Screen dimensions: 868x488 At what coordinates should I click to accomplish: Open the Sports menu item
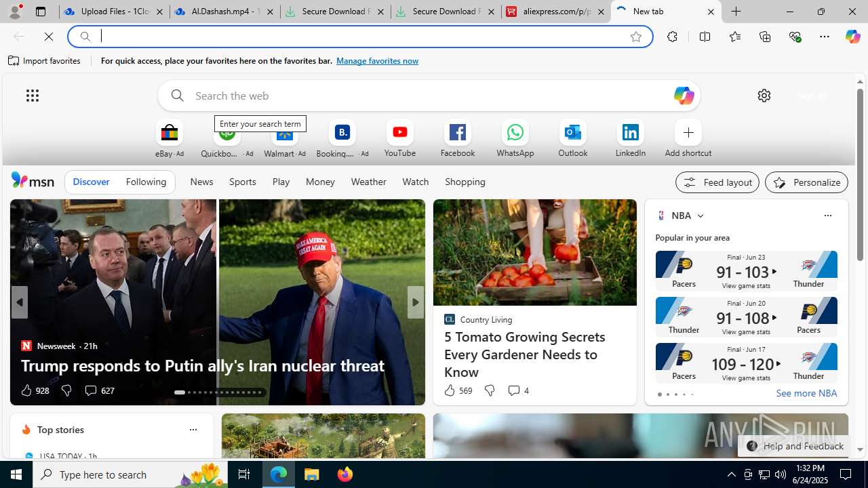243,182
